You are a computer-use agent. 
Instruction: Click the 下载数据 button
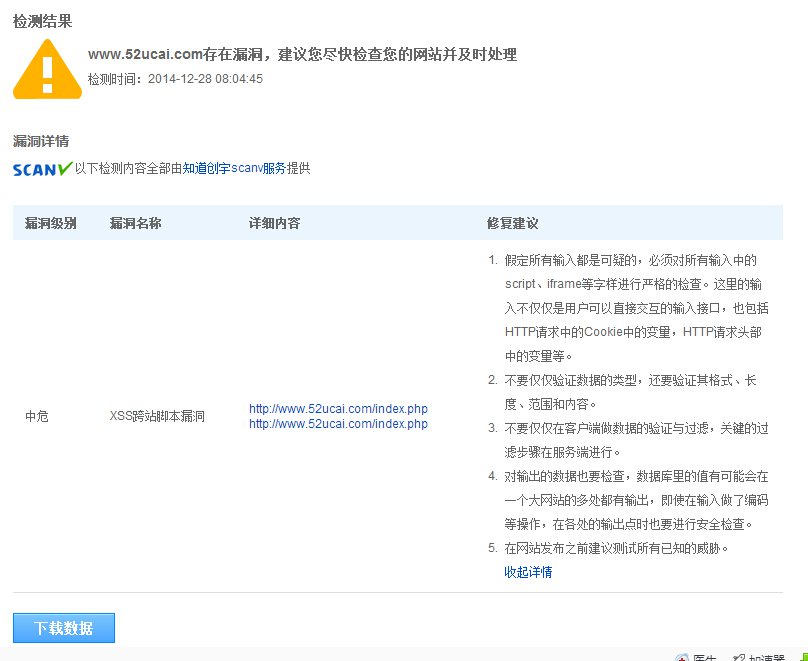click(x=64, y=628)
